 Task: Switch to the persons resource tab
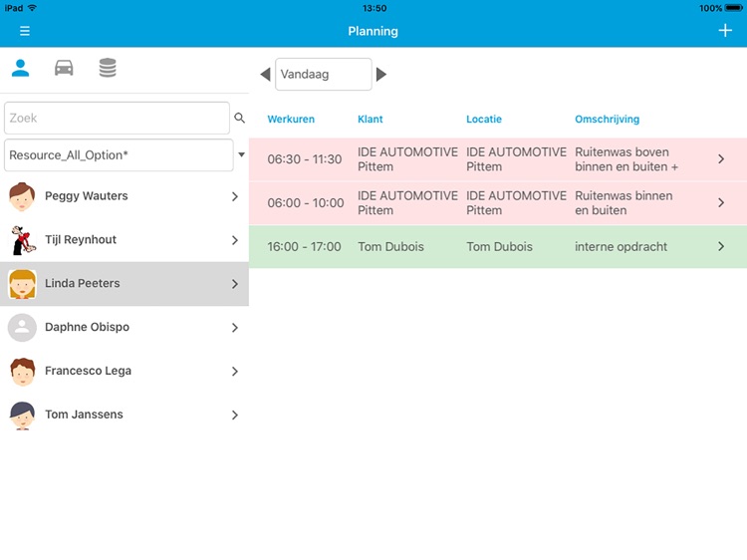[x=21, y=68]
